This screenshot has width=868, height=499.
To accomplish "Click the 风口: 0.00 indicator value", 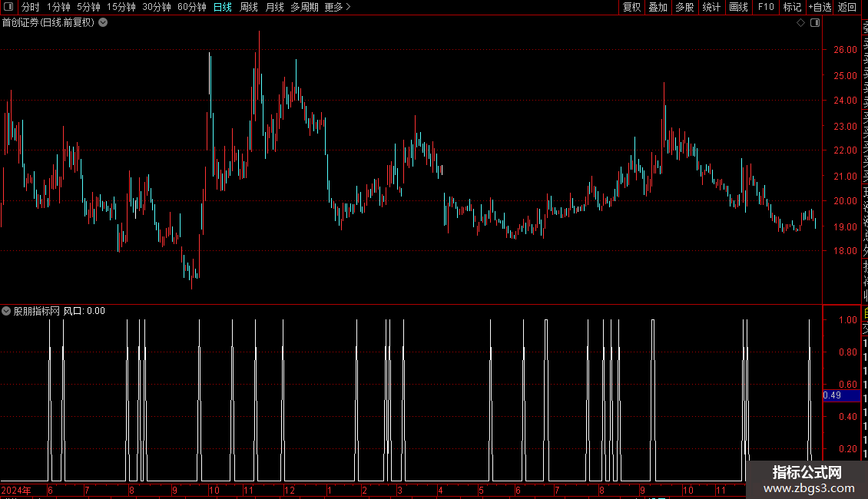I will point(84,311).
